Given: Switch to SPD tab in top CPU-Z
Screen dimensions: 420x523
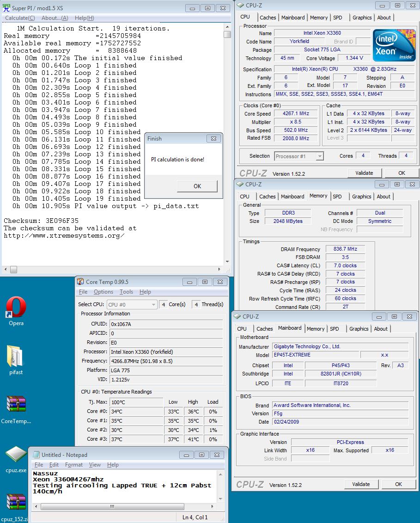Looking at the screenshot, I should click(338, 18).
